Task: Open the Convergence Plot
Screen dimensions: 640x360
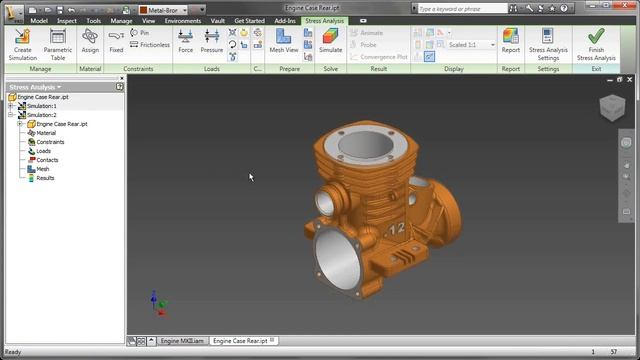Action: coord(379,57)
